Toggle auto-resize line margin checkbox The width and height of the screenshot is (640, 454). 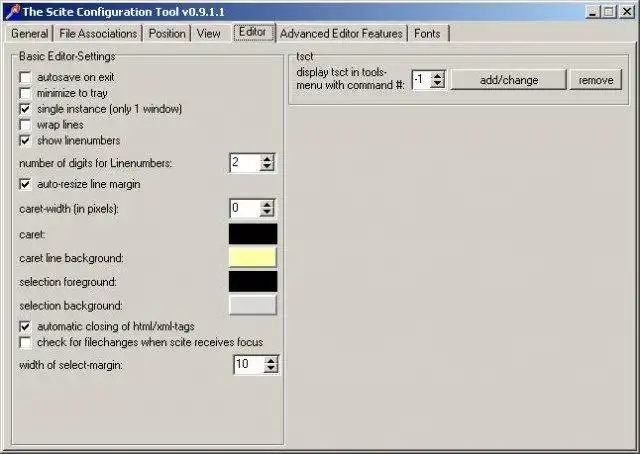tap(25, 184)
